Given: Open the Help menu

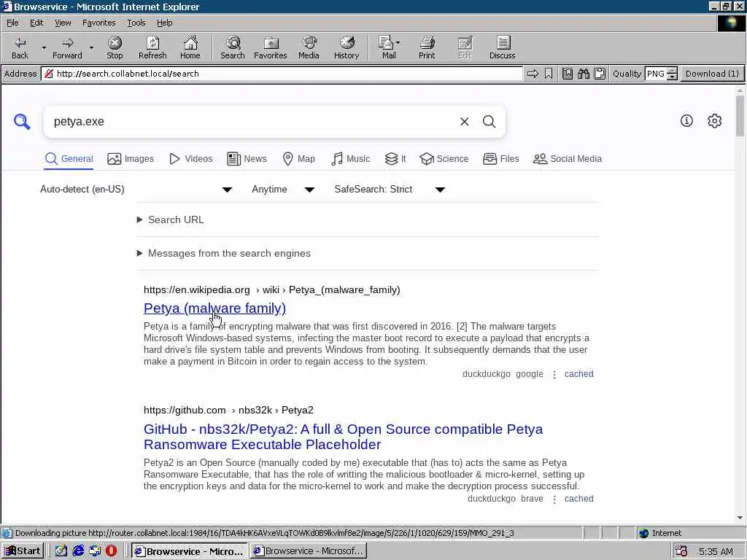Looking at the screenshot, I should coord(164,23).
